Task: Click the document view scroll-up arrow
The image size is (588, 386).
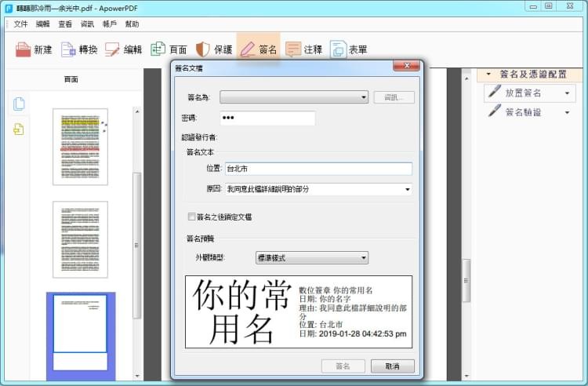Action: point(466,78)
